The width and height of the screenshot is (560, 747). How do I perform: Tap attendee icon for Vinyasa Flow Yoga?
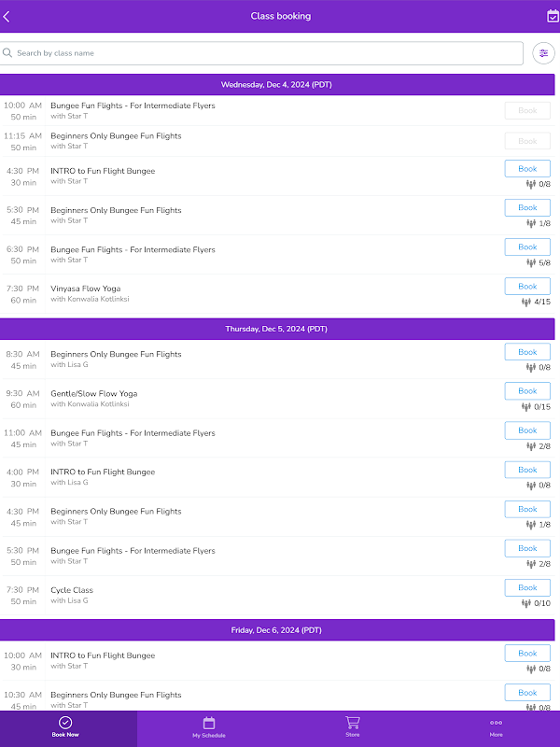click(x=526, y=302)
